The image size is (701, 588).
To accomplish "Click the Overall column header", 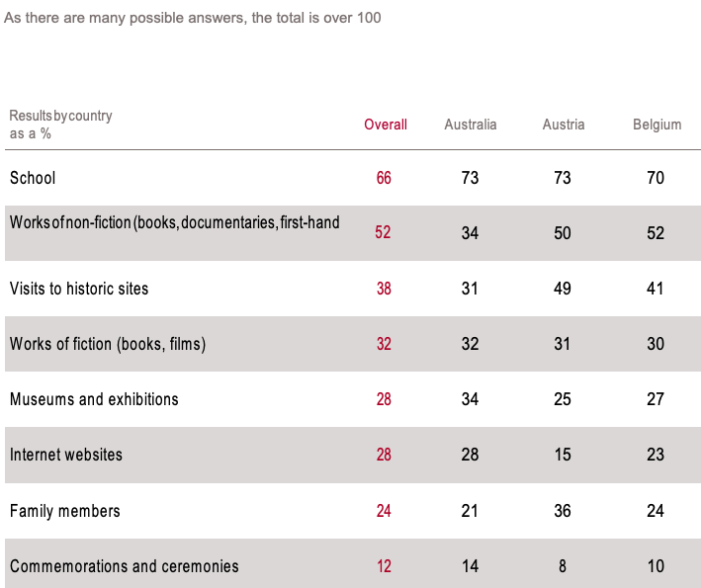I will [x=385, y=125].
